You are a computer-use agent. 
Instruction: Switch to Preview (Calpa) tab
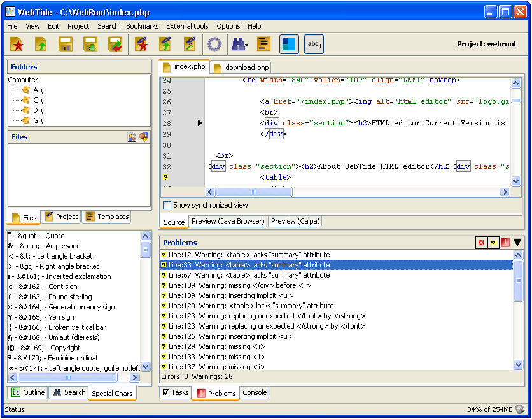pyautogui.click(x=295, y=221)
